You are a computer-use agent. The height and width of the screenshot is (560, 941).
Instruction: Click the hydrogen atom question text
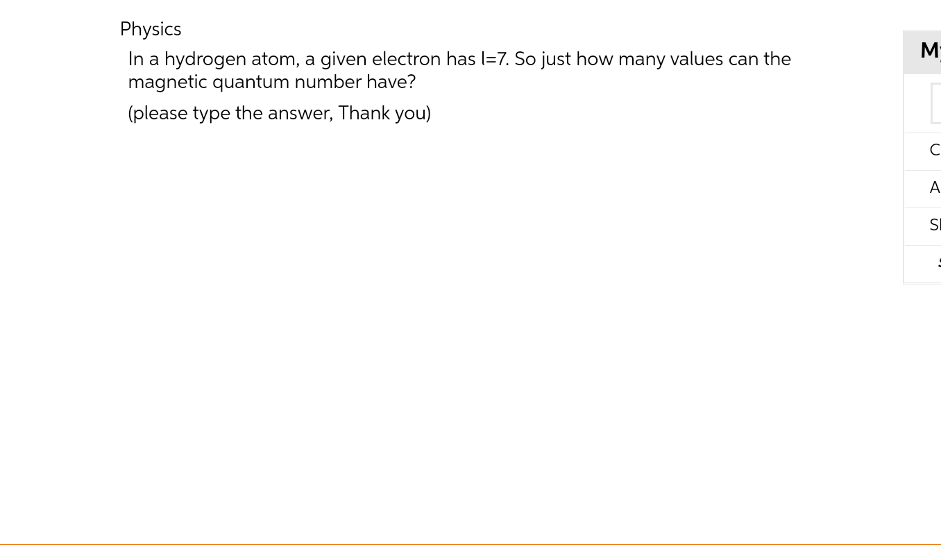pos(459,70)
